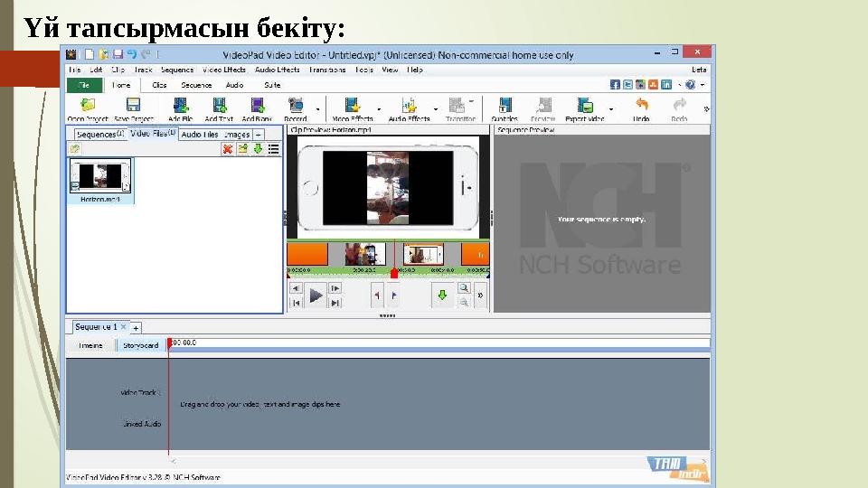
Task: Click the Save Project toolbar icon
Action: [133, 105]
